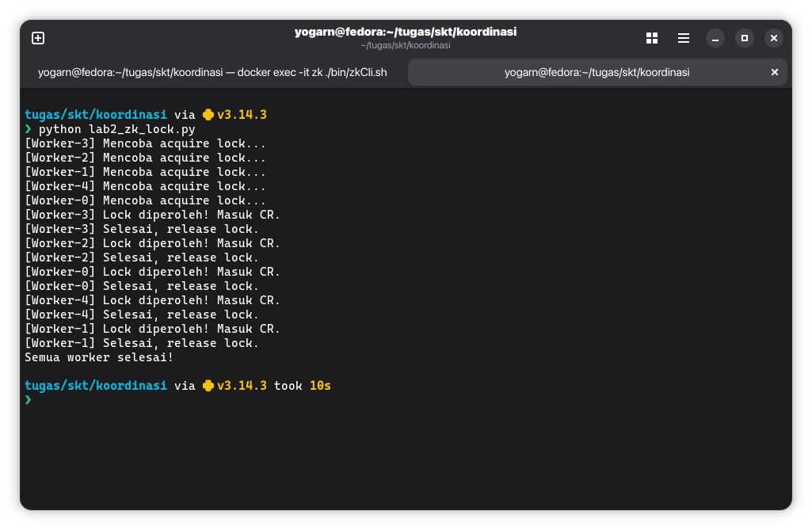
Task: Click the took 10s duration text
Action: [303, 386]
